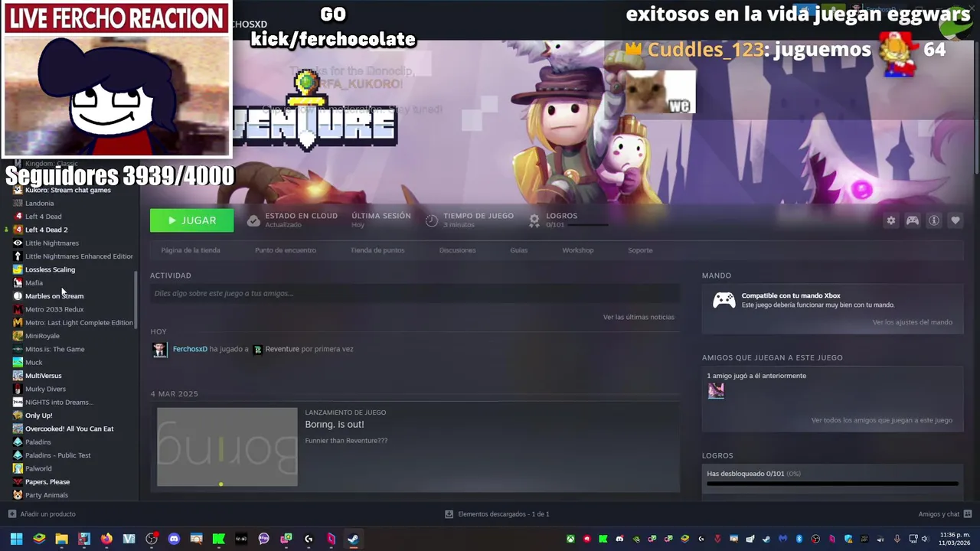Open Ver los ajustes del mando link
The width and height of the screenshot is (980, 551).
click(913, 322)
